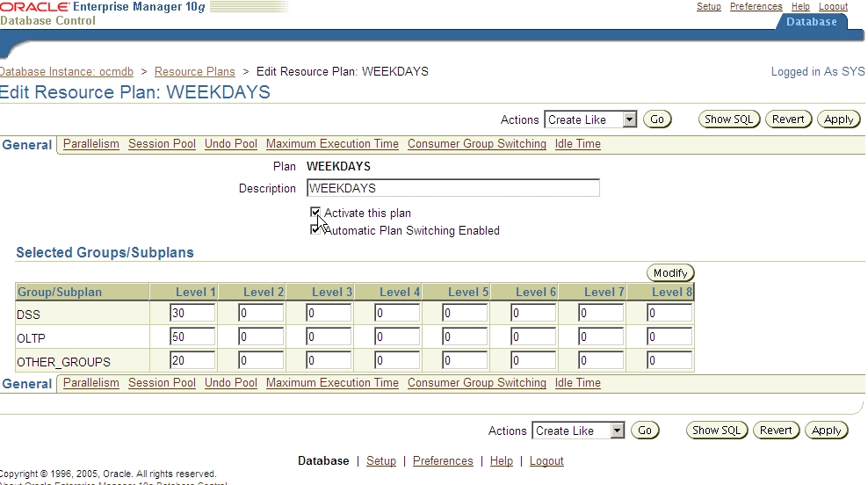Open the Setup link in header
868x485 pixels.
(709, 7)
